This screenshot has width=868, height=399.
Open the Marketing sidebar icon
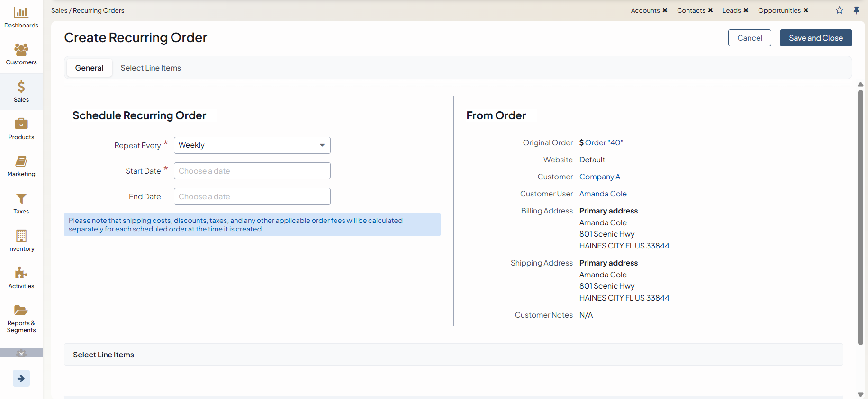(21, 161)
